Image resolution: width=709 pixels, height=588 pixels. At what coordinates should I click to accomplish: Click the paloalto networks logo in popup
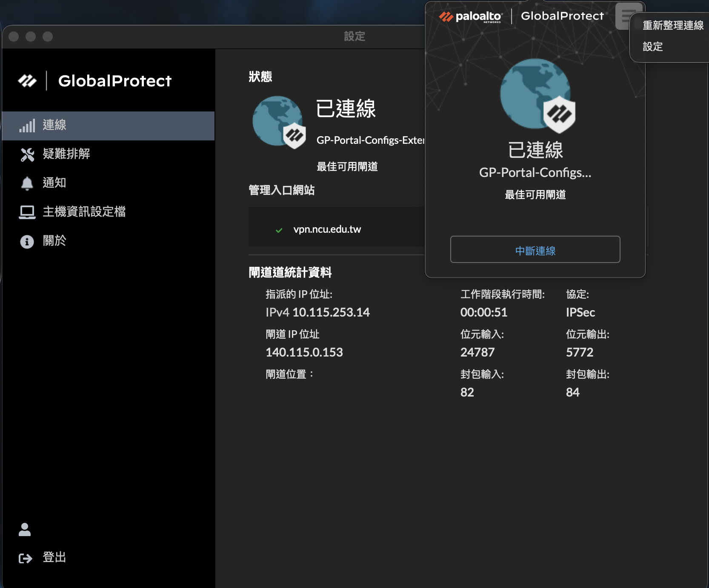471,17
